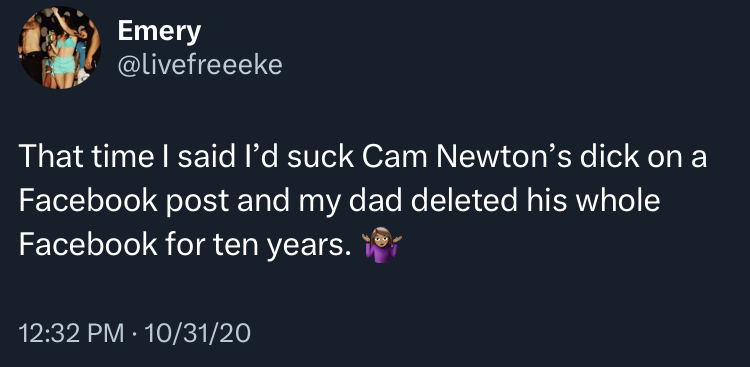
Task: Click the word Facebook before for ten years
Action: tap(88, 245)
